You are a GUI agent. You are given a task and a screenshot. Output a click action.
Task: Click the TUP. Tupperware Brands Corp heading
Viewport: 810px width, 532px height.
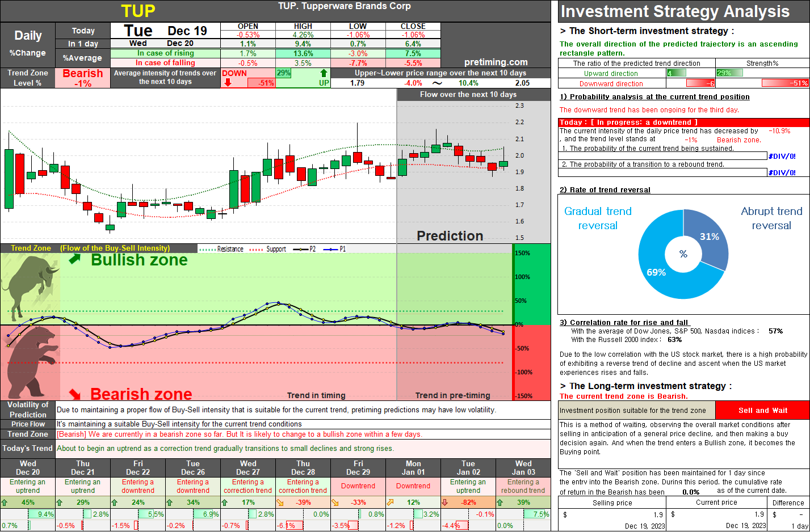pos(345,6)
